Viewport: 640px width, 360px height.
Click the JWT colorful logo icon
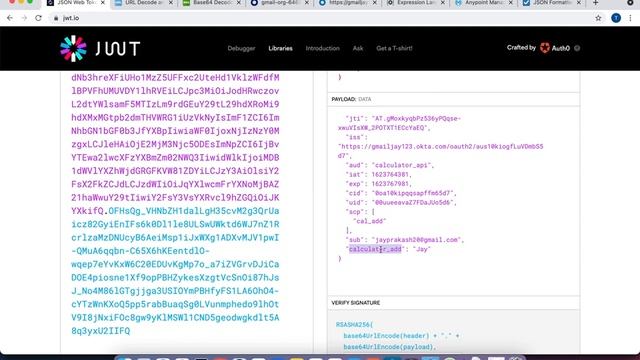coord(73,49)
